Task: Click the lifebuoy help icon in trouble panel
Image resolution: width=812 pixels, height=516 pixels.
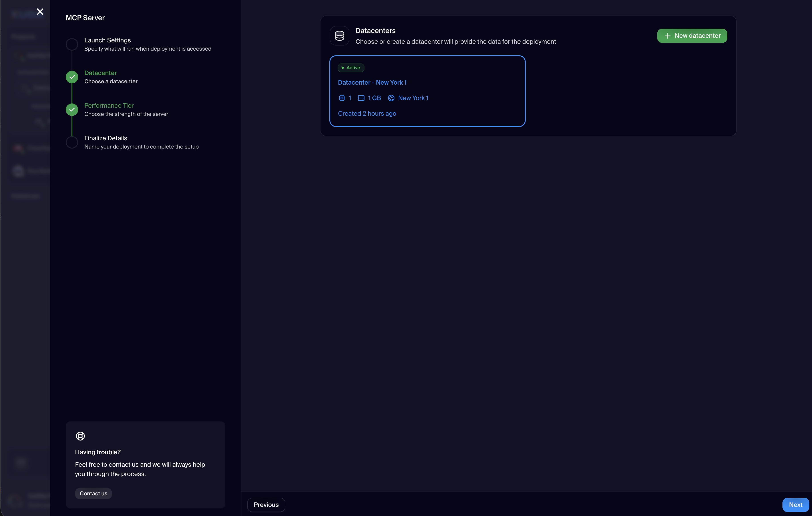Action: pyautogui.click(x=80, y=436)
